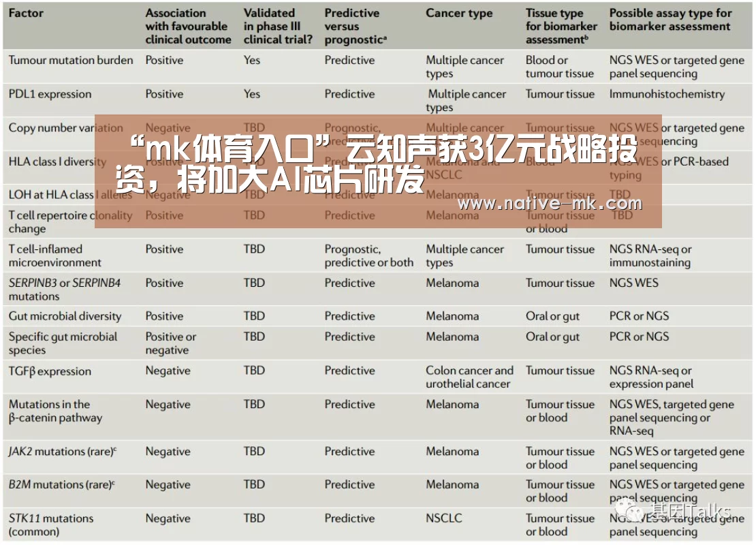Click the 'B2M mutations (rare)' cell
Image resolution: width=756 pixels, height=545 pixels.
pyautogui.click(x=62, y=485)
